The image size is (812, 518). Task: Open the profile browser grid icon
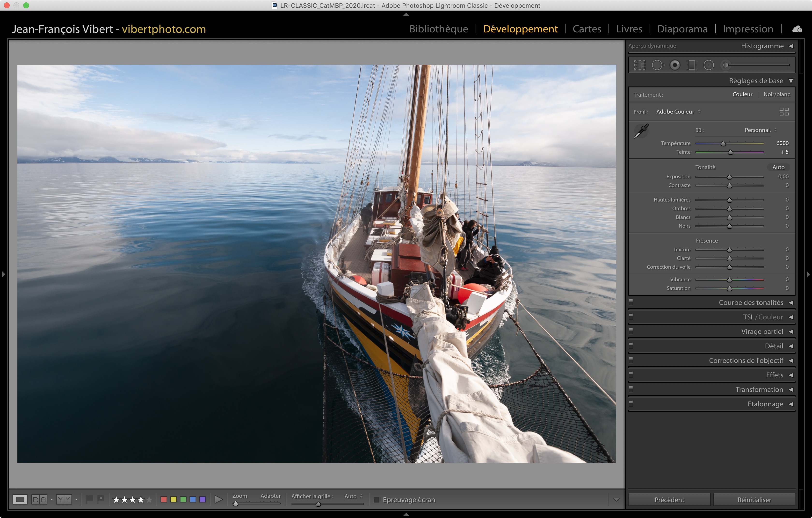(x=784, y=112)
